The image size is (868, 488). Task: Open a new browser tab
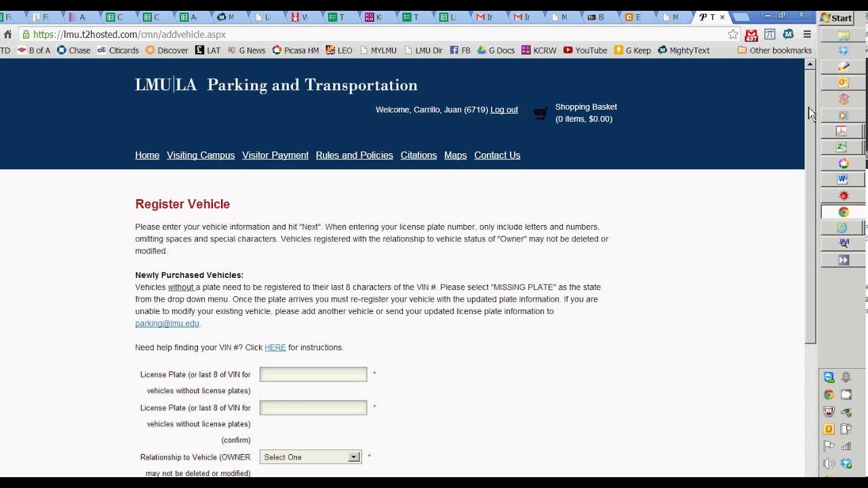pyautogui.click(x=741, y=18)
